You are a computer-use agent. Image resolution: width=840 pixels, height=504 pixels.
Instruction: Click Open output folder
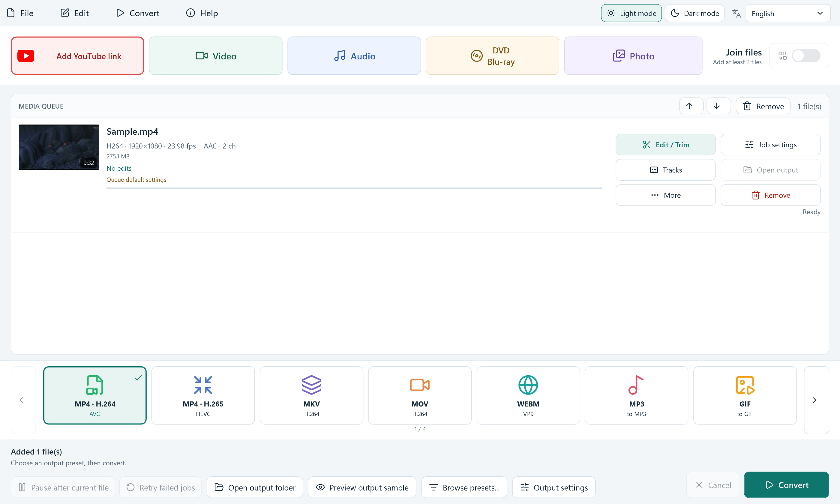click(255, 487)
